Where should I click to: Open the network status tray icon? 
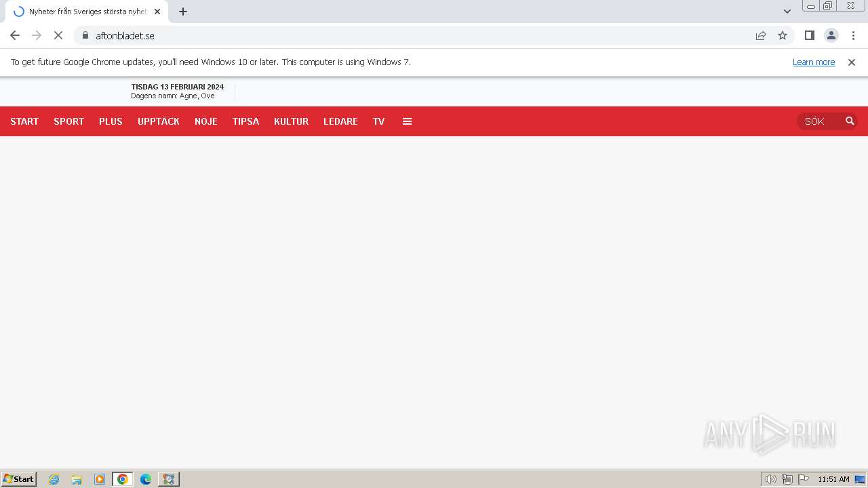click(x=787, y=479)
